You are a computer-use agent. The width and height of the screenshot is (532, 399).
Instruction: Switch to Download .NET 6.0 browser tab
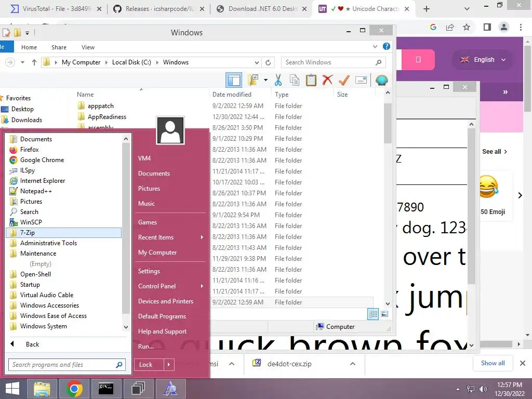click(x=262, y=9)
